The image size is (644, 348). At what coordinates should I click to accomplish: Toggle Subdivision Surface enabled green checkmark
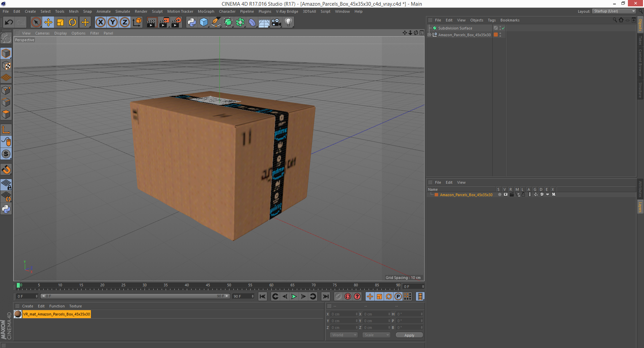pyautogui.click(x=503, y=28)
